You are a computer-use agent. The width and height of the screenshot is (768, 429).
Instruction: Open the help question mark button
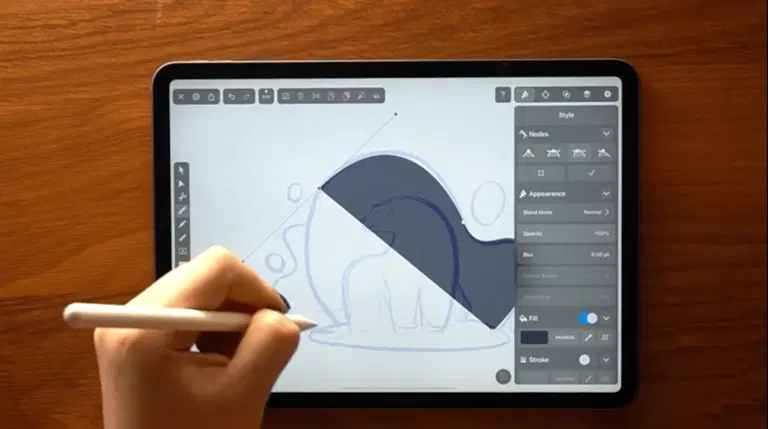(503, 95)
